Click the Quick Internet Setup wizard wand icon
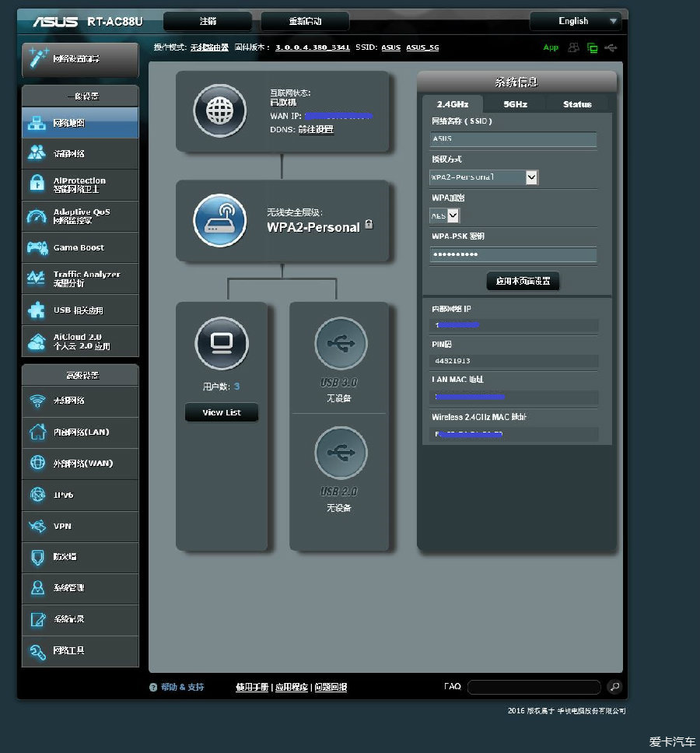This screenshot has height=753, width=700. 38,58
